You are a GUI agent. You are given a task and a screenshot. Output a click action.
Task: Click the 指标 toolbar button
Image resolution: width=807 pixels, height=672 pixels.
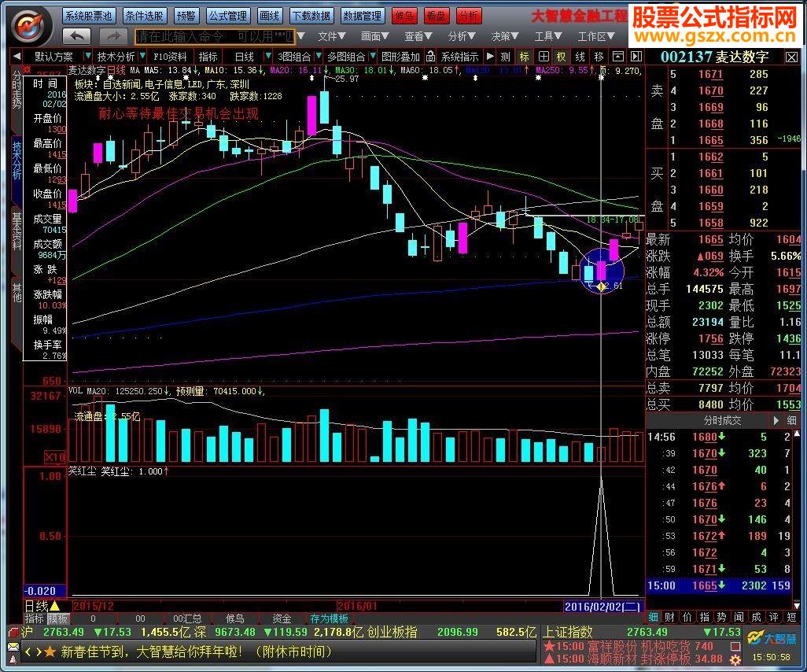point(208,57)
